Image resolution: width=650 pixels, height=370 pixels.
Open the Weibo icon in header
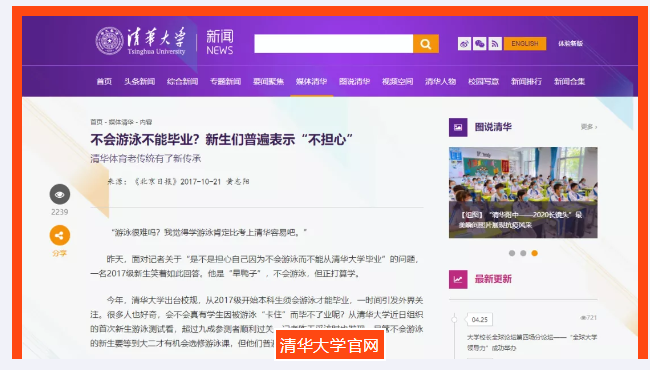click(464, 44)
